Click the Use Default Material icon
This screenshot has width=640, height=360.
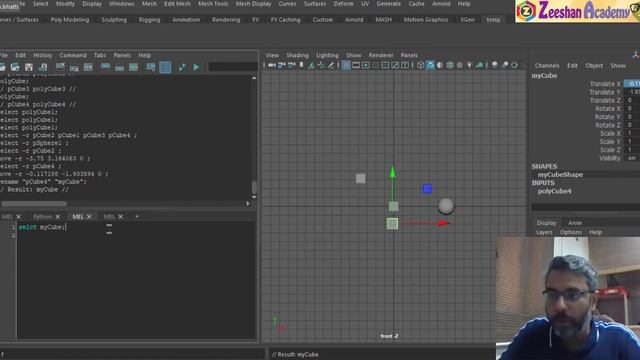coord(440,65)
